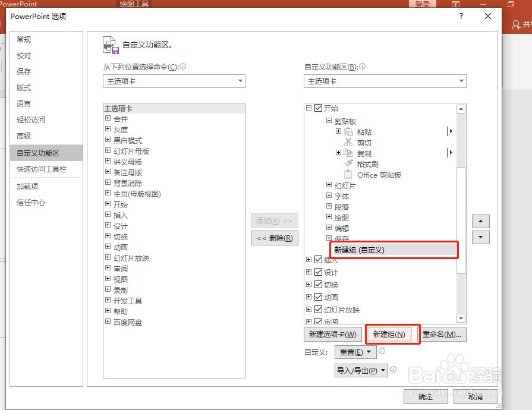Image resolution: width=532 pixels, height=410 pixels.
Task: Toggle the 开始 tab checkbox
Action: point(318,108)
